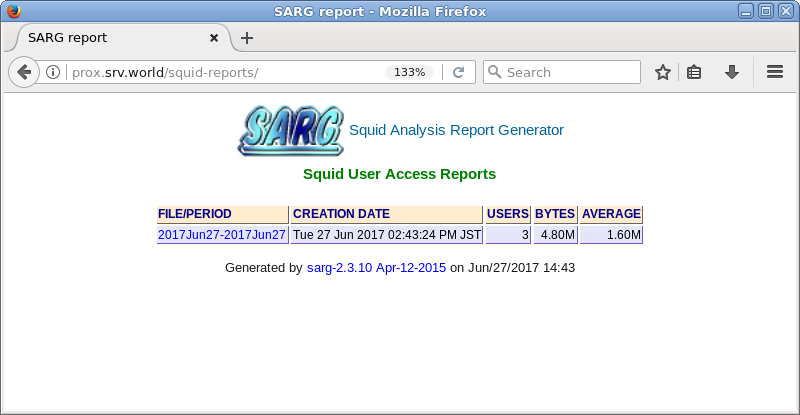Click the search magnifier icon

[x=494, y=72]
